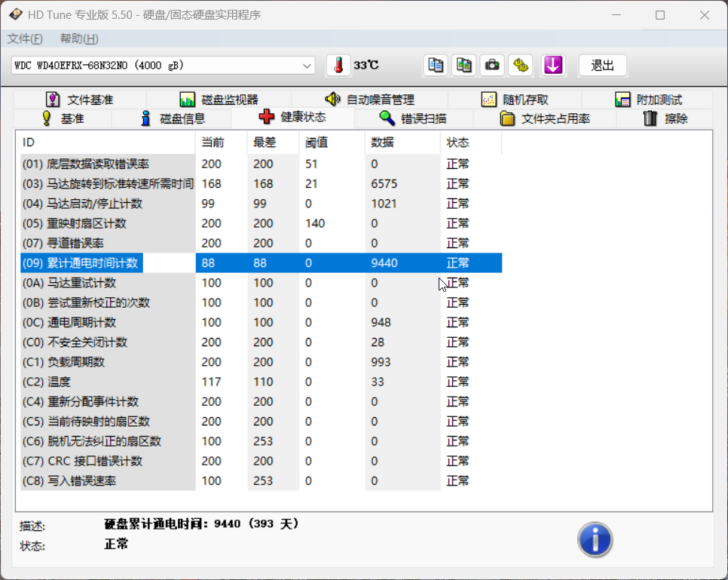This screenshot has width=728, height=580.
Task: Select row (05) 重映射扇区计数
Action: coord(262,223)
